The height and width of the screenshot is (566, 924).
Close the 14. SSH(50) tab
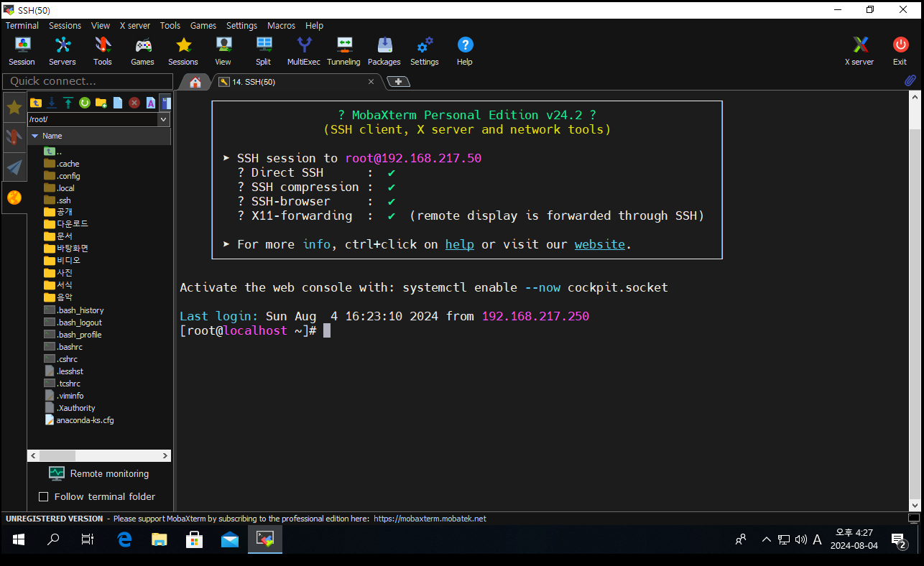click(x=371, y=82)
